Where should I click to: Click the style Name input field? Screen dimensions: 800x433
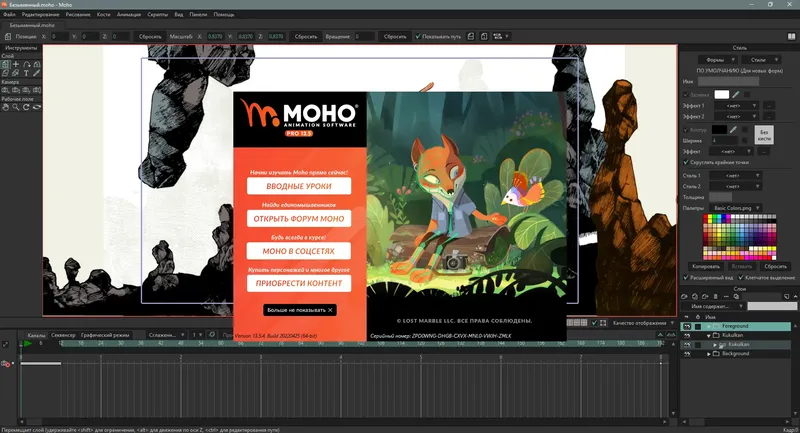(729, 81)
